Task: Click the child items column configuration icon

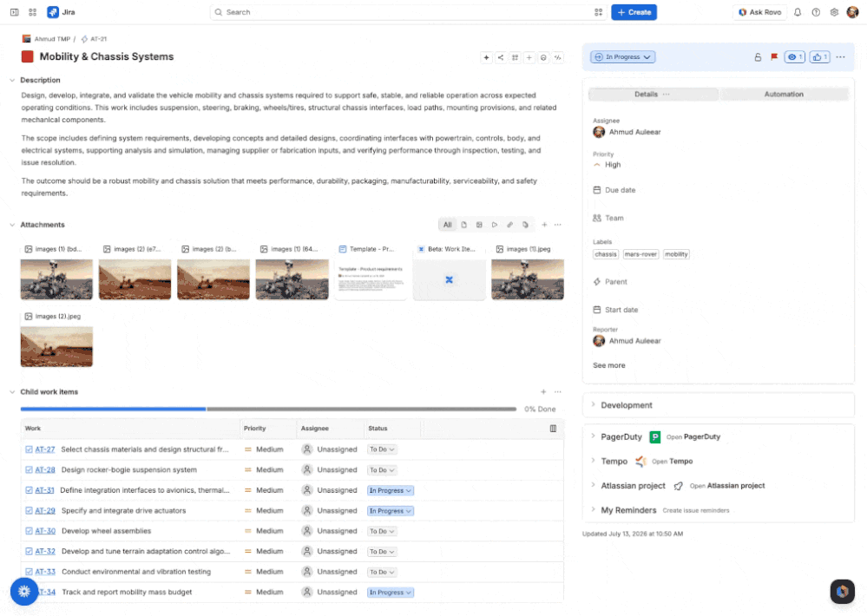Action: (x=553, y=429)
